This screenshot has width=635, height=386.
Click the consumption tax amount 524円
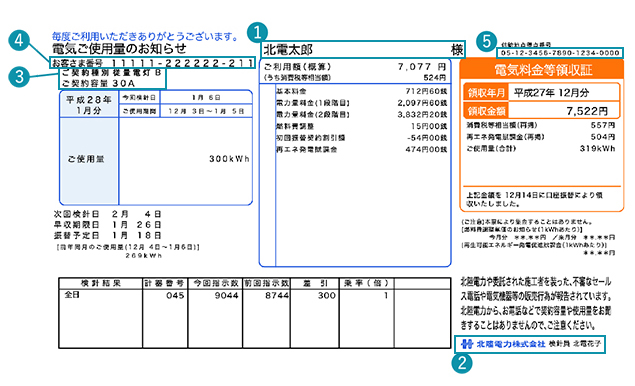click(435, 77)
